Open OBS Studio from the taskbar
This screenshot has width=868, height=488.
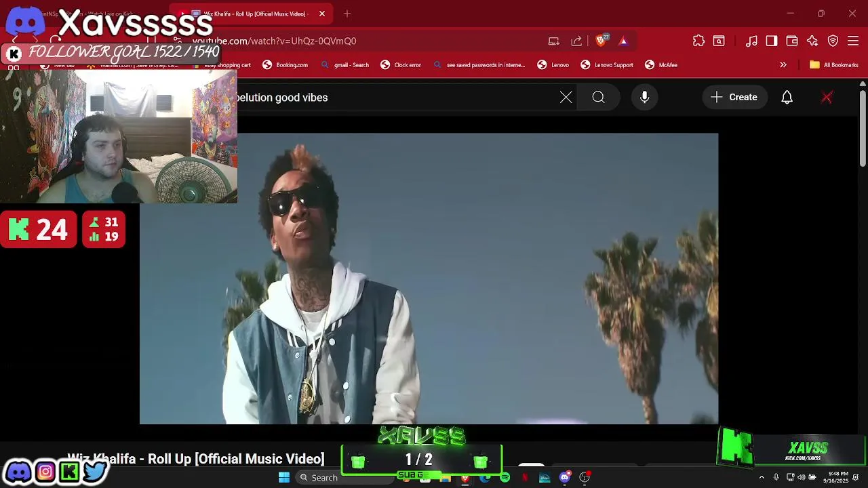[x=585, y=478]
